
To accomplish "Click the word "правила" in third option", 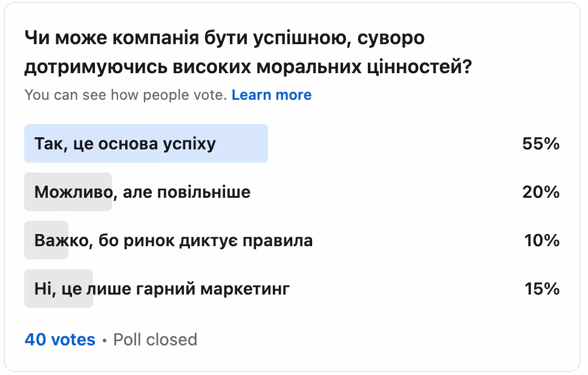I will point(278,241).
